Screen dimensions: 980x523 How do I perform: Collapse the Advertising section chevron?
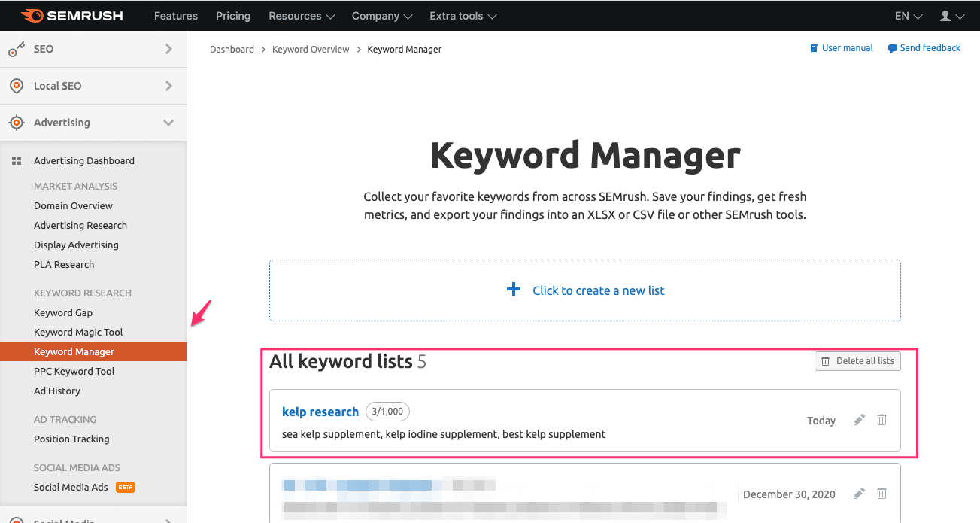point(168,123)
